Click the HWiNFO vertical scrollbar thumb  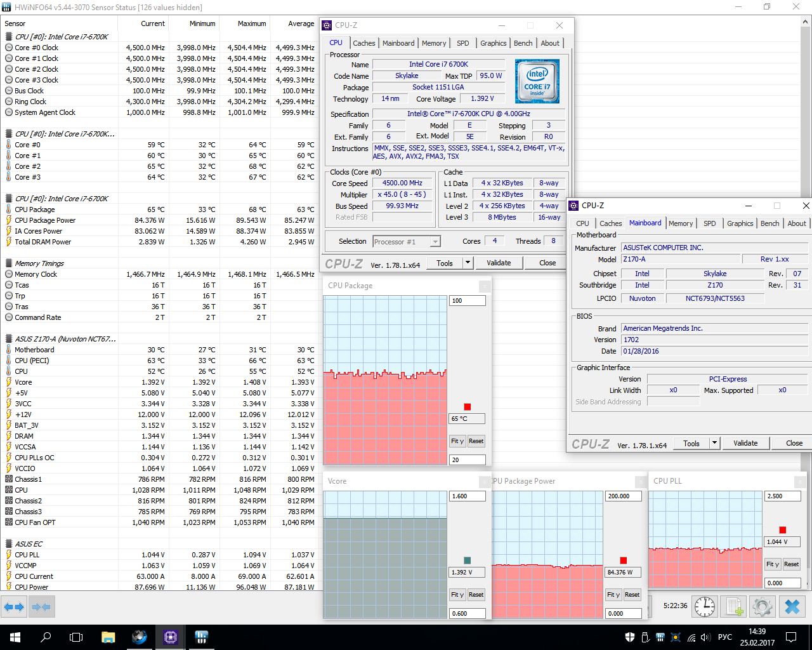point(806,112)
